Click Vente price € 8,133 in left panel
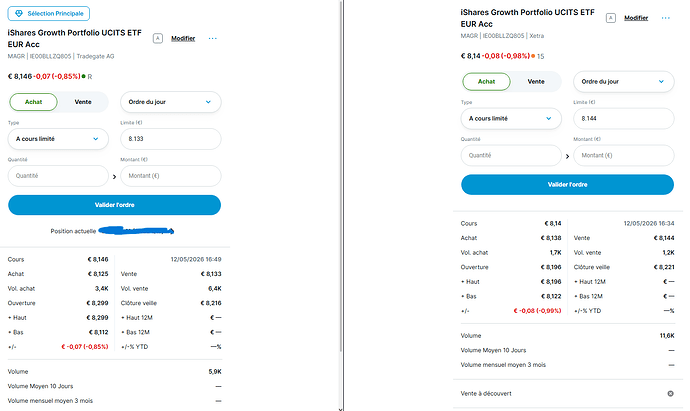690x411 pixels. [x=211, y=274]
